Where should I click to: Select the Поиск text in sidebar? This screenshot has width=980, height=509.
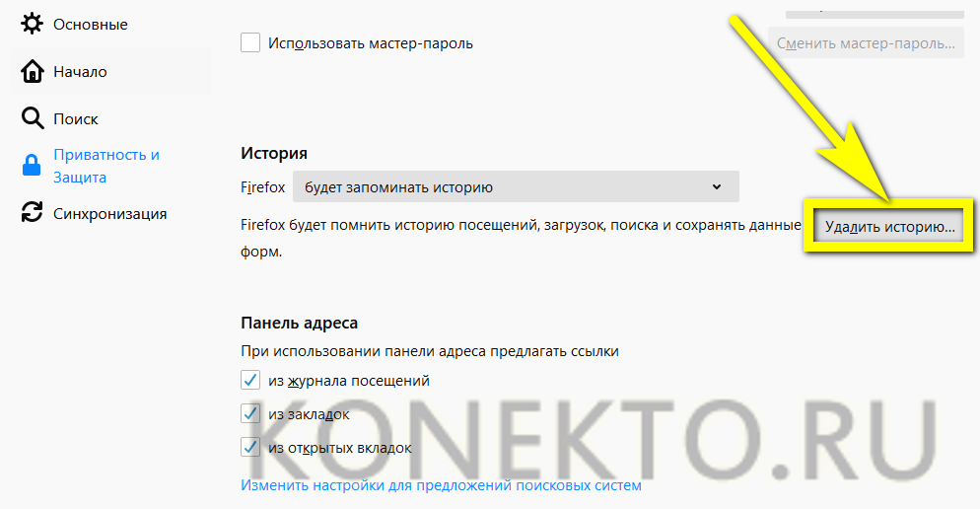point(76,119)
